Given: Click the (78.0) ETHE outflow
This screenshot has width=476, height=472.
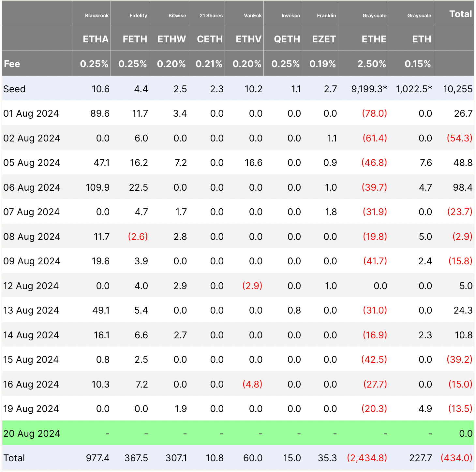Looking at the screenshot, I should [x=375, y=113].
